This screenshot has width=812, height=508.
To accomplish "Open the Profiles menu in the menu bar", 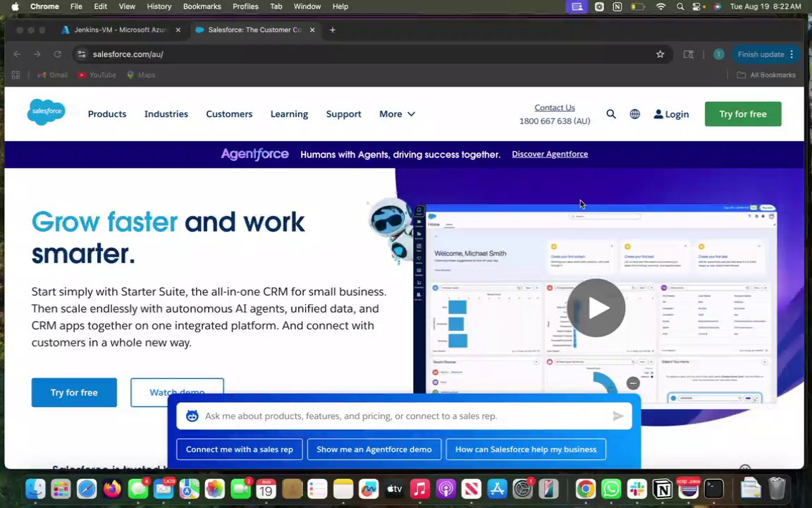I will pyautogui.click(x=245, y=7).
